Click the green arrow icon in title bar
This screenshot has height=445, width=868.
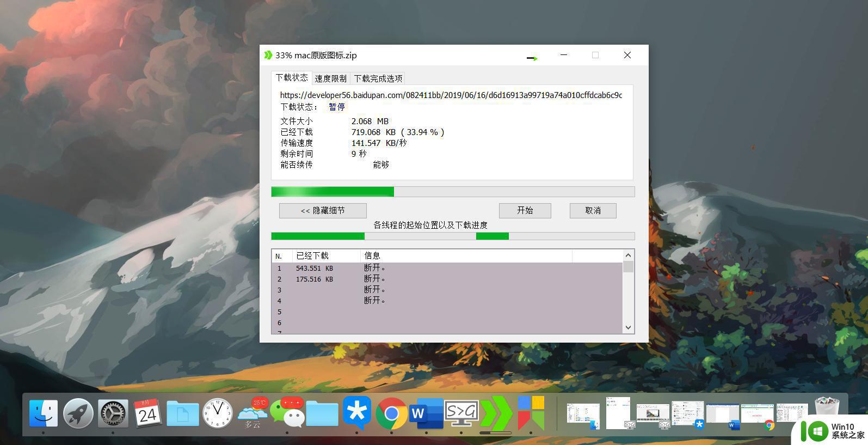532,58
